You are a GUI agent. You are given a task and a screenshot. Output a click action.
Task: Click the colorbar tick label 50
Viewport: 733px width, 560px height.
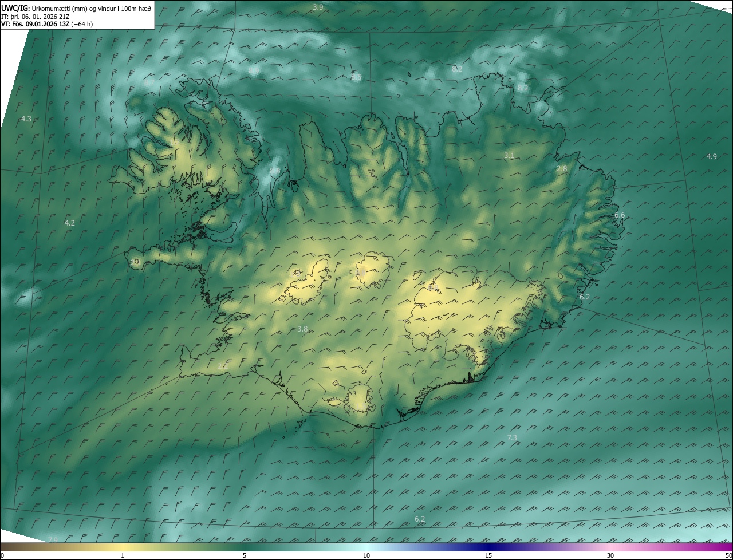[x=728, y=555]
